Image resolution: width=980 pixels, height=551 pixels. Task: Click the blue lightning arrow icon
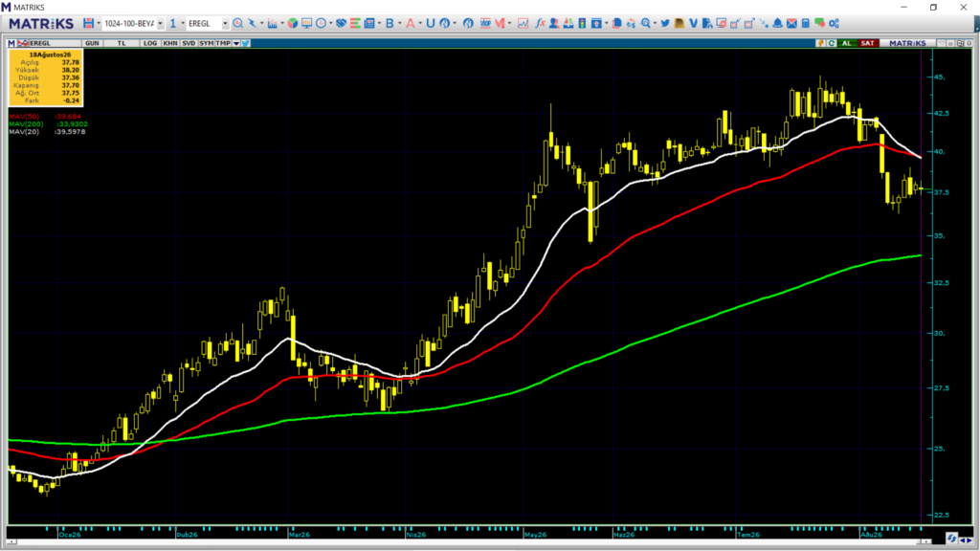click(252, 23)
